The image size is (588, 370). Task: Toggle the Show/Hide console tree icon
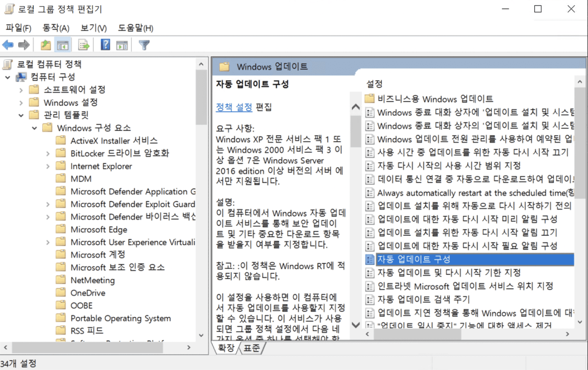point(63,45)
